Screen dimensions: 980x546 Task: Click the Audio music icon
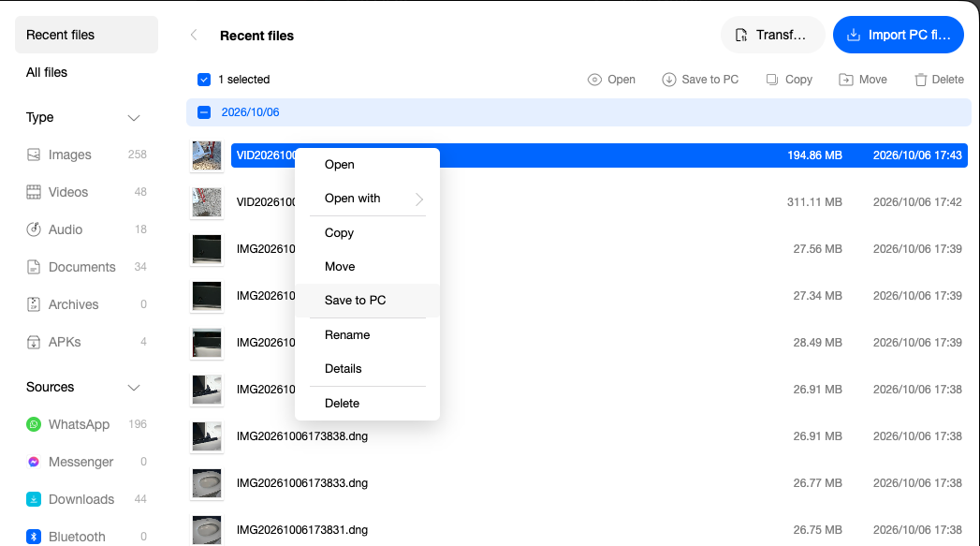tap(34, 229)
